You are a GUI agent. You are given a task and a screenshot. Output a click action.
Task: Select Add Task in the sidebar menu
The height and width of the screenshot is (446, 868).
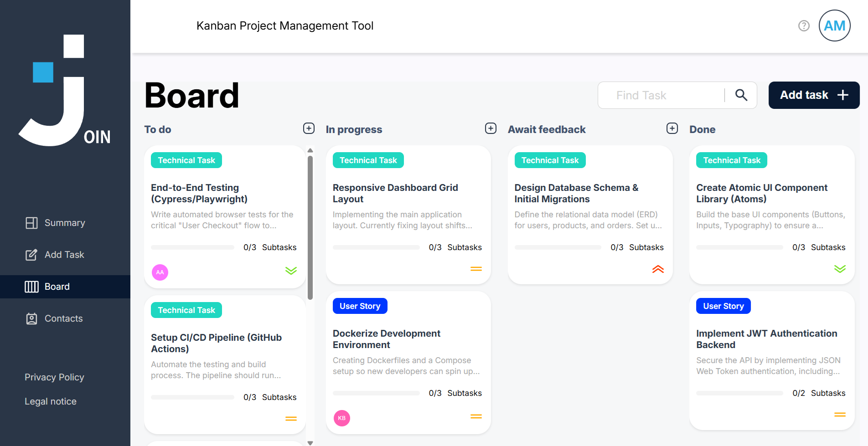tap(64, 255)
